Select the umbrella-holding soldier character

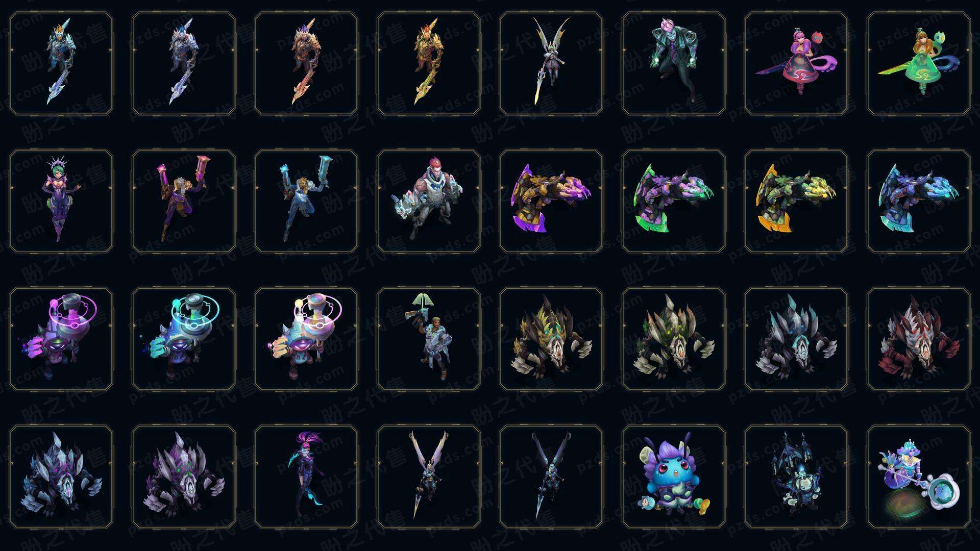tap(429, 339)
